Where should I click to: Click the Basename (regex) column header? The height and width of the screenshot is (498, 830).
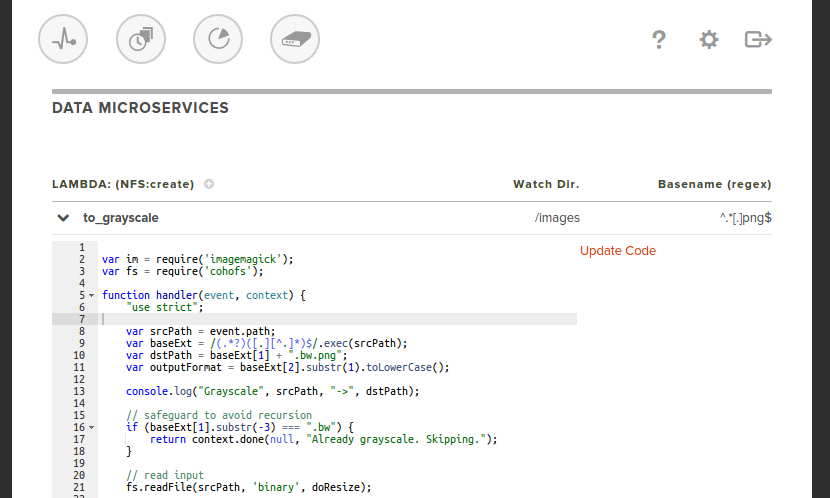coord(715,184)
